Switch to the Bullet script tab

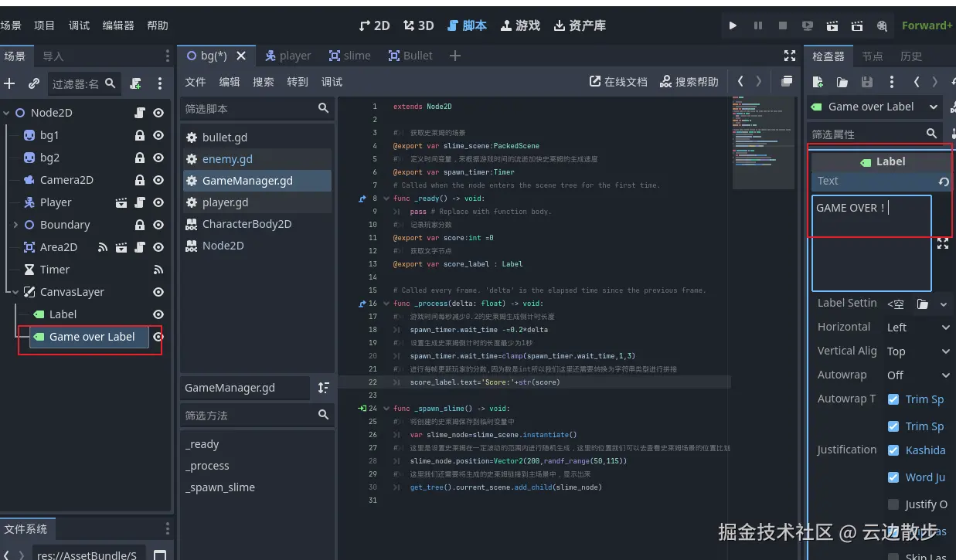[410, 56]
